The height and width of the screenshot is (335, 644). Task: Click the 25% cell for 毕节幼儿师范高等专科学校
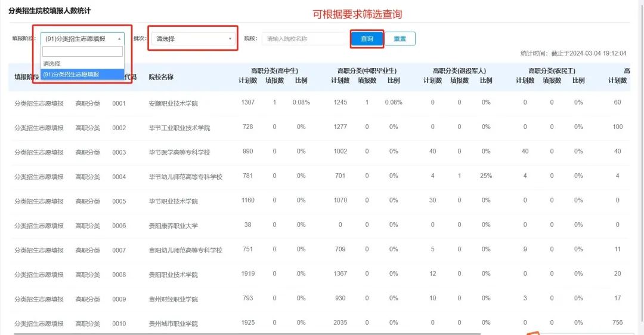click(x=486, y=176)
